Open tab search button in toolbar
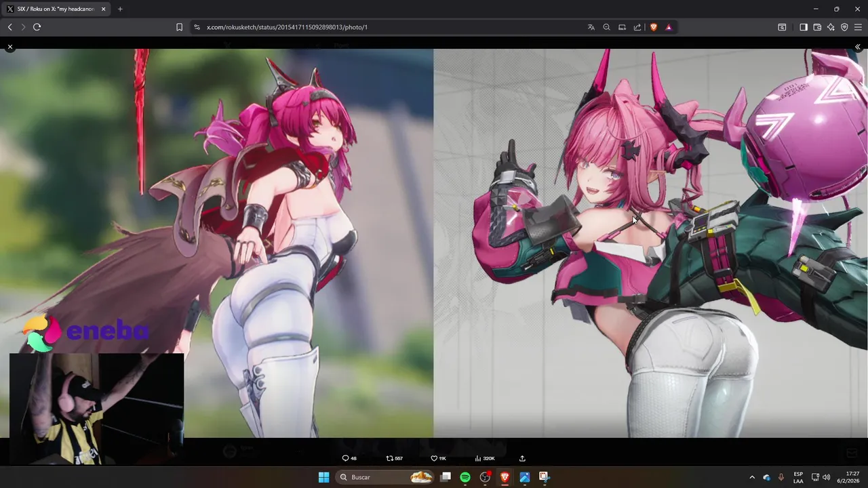 tap(782, 27)
